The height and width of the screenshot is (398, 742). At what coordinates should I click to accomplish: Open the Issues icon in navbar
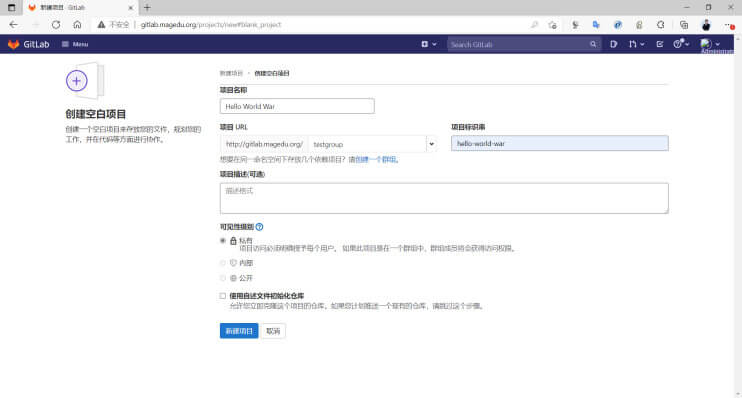click(x=614, y=44)
